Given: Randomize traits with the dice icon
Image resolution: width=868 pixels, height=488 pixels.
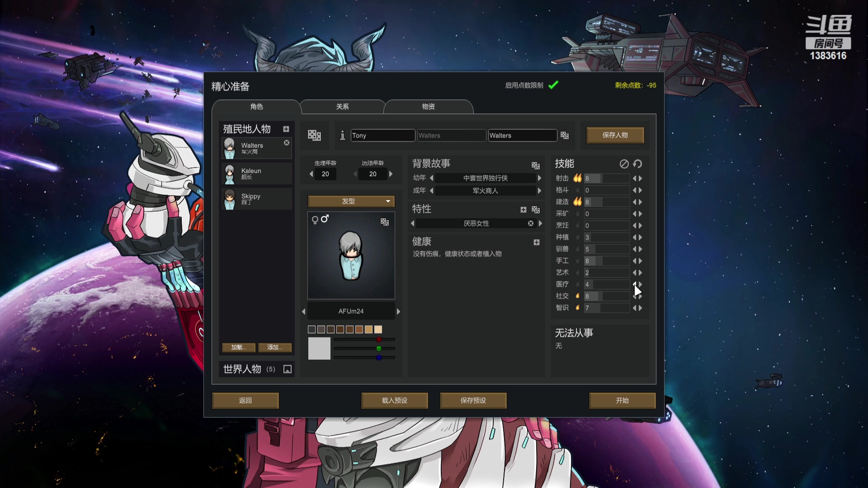Looking at the screenshot, I should tap(536, 210).
